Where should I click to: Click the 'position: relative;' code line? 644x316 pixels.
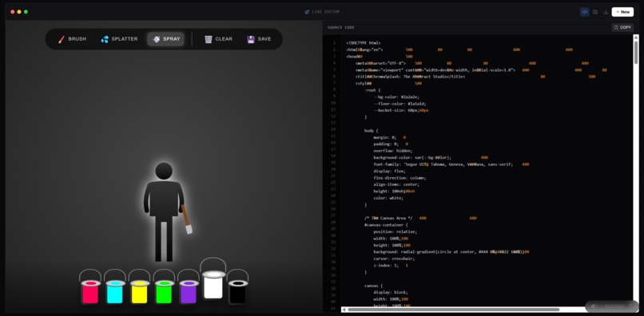coord(395,231)
